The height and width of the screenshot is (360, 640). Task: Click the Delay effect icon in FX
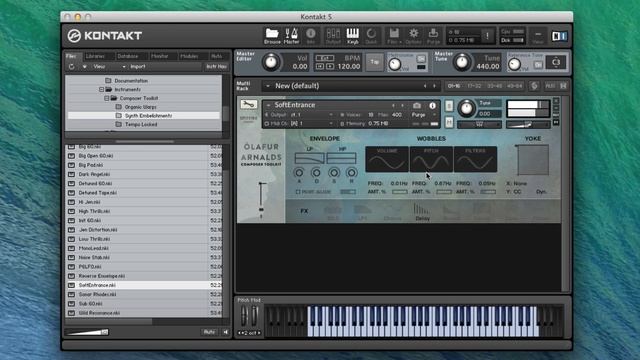point(422,211)
